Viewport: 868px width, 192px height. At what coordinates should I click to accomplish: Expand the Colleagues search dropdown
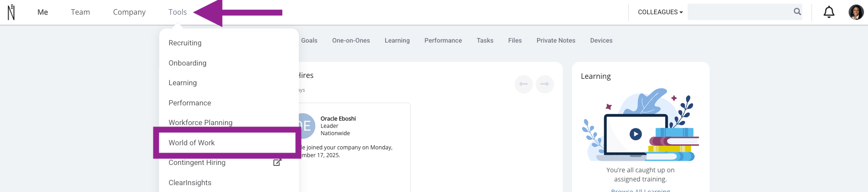[660, 12]
